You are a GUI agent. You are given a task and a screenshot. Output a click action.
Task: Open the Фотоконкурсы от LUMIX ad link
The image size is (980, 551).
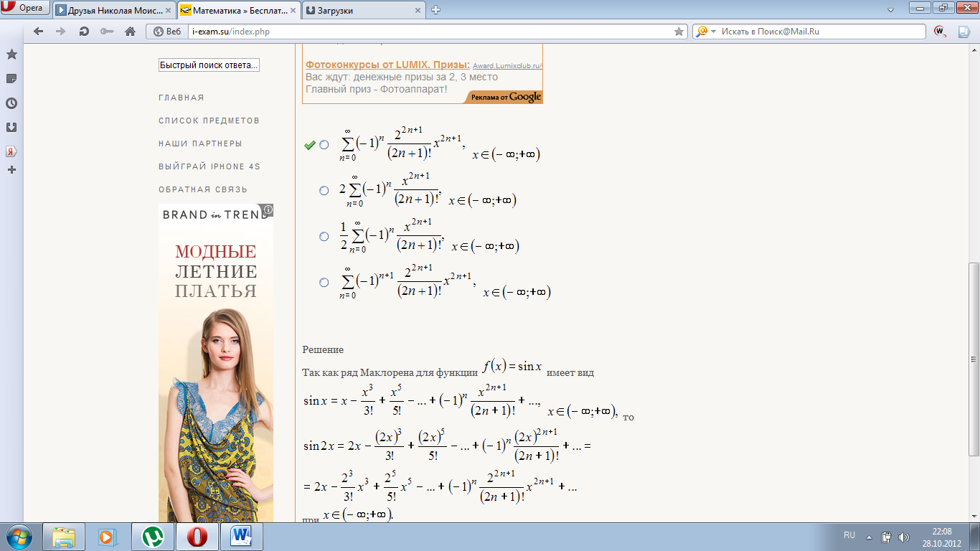point(387,65)
